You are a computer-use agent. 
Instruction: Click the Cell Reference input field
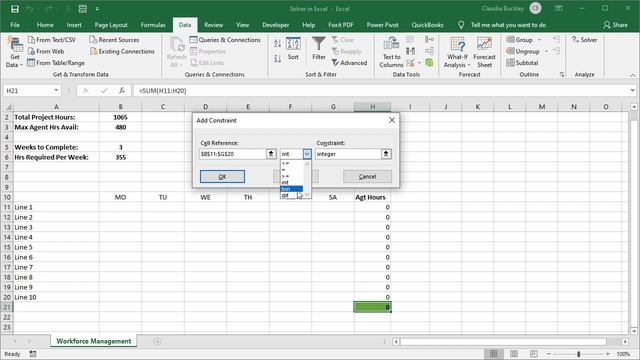232,154
